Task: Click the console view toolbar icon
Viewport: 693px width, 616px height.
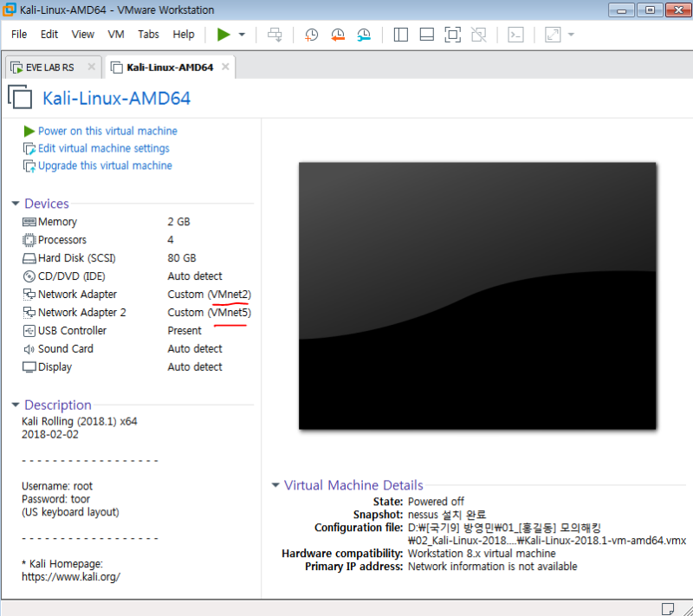Action: tap(515, 35)
